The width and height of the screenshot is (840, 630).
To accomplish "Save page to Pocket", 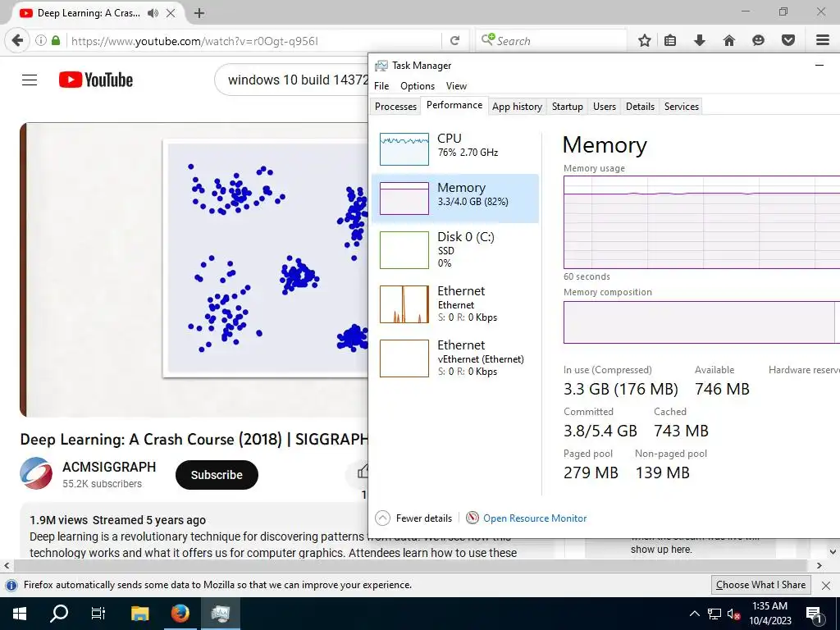I will point(788,40).
